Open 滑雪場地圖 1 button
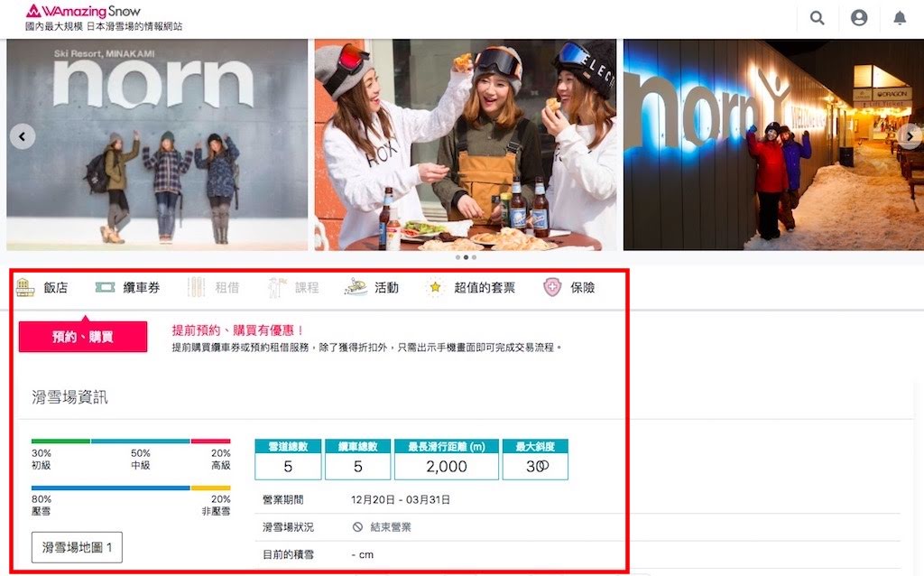This screenshot has height=576, width=924. [77, 547]
